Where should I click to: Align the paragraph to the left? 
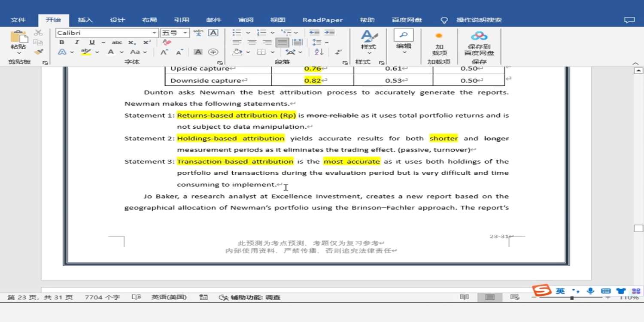click(237, 43)
